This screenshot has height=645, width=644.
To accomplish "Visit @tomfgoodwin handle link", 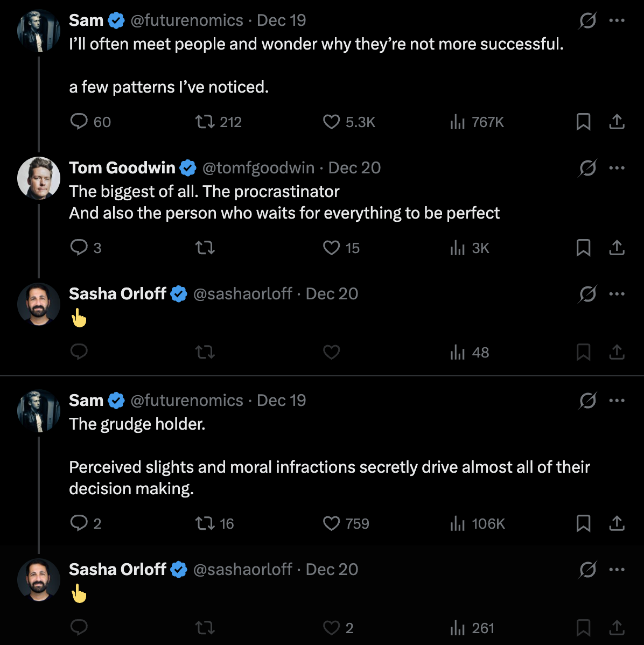I will 258,168.
